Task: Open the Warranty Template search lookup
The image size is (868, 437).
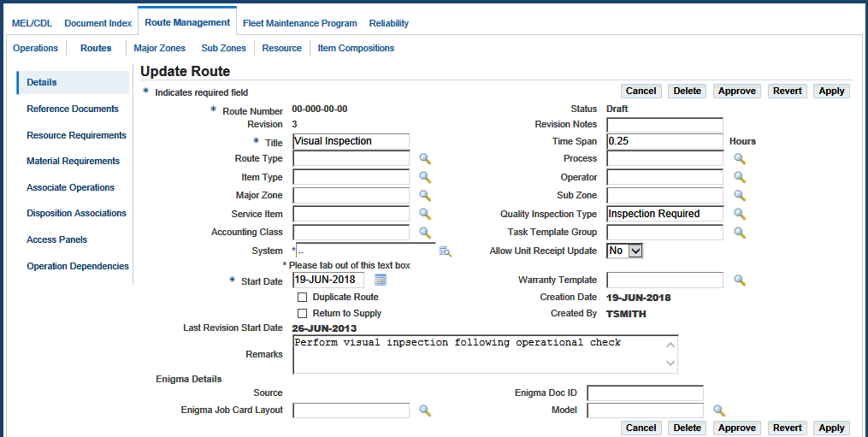Action: (740, 280)
